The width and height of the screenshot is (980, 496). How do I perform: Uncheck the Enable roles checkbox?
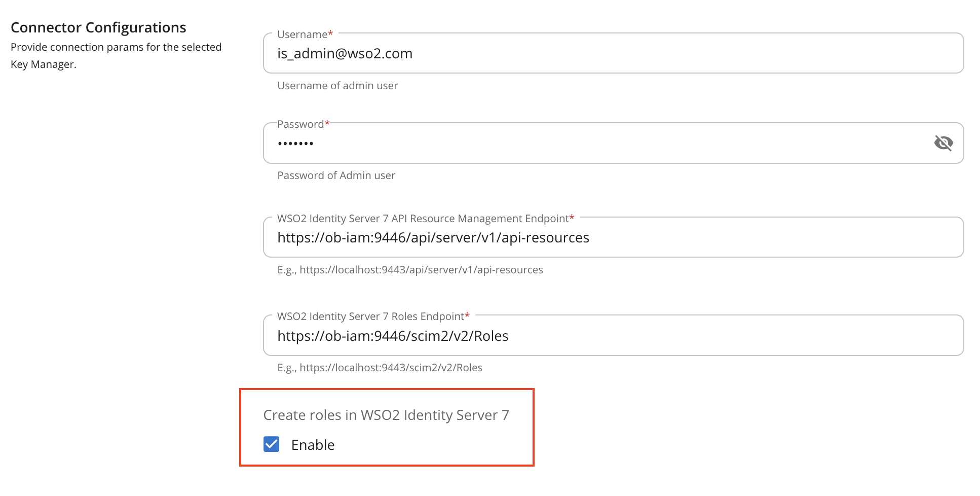(x=272, y=444)
